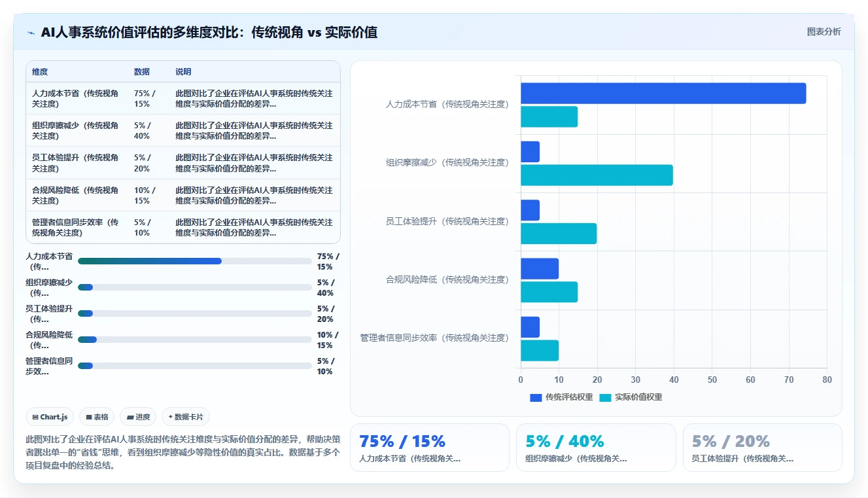Click the page title AI人事系统价值评估的多维度对比

click(209, 32)
